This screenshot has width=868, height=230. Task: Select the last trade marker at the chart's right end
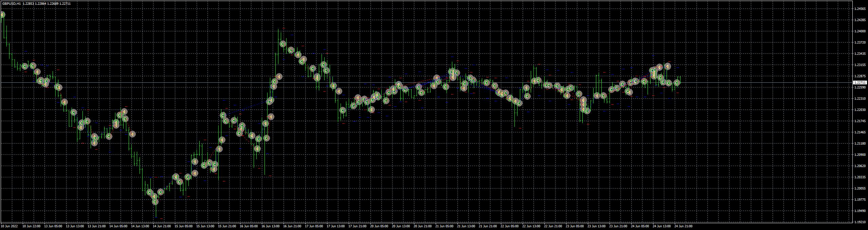[677, 83]
